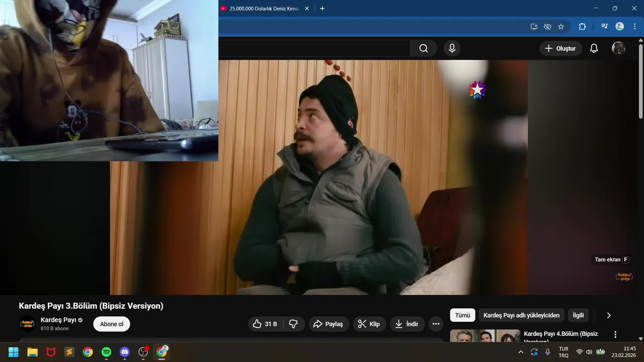Open Kardeş Payı 4.Bölüm title link
This screenshot has width=644, height=362.
tap(561, 336)
